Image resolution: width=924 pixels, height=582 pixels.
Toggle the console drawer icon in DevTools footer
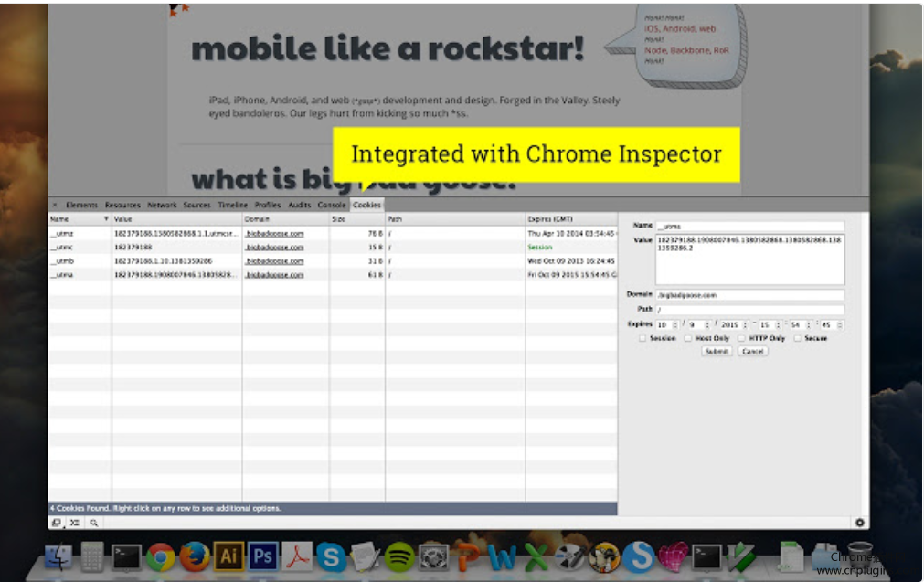coord(75,523)
